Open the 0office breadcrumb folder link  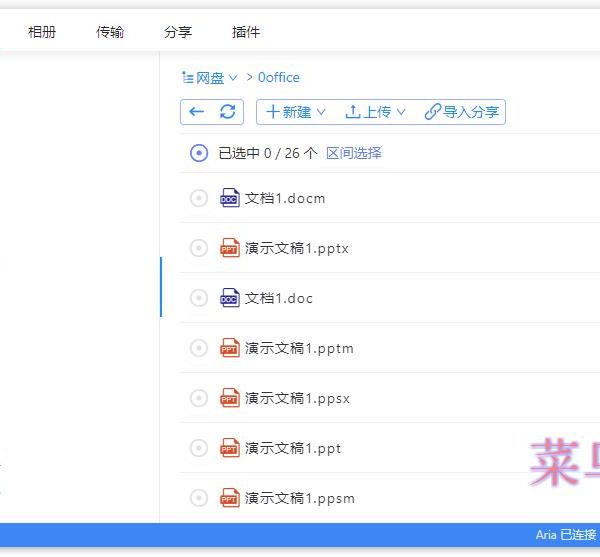click(279, 77)
